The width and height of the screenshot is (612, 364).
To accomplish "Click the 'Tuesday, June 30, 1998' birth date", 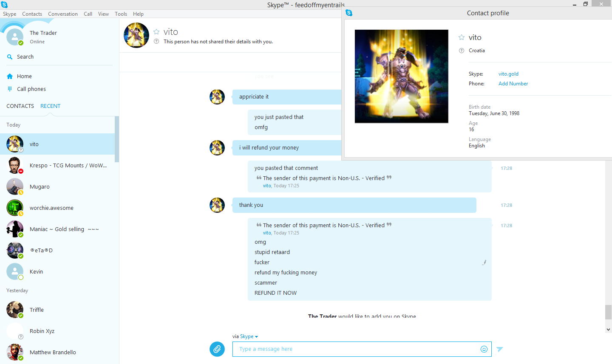I will [x=494, y=113].
